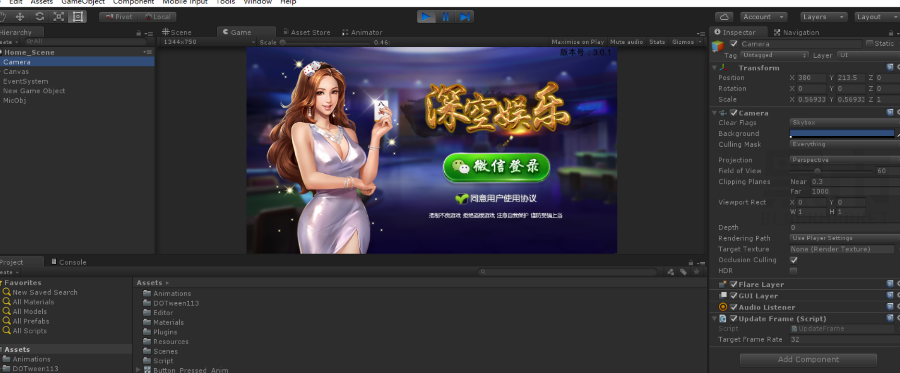Screen dimensions: 900x373
Task: Switch to the Scene tab
Action: [177, 32]
